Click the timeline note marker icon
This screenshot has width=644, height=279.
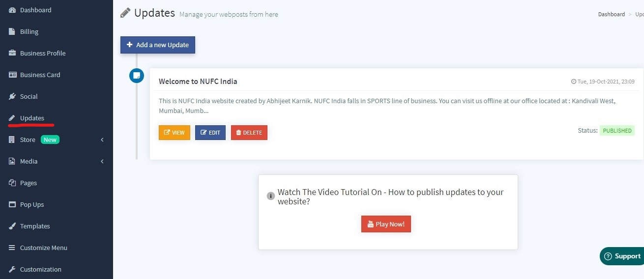click(x=137, y=76)
